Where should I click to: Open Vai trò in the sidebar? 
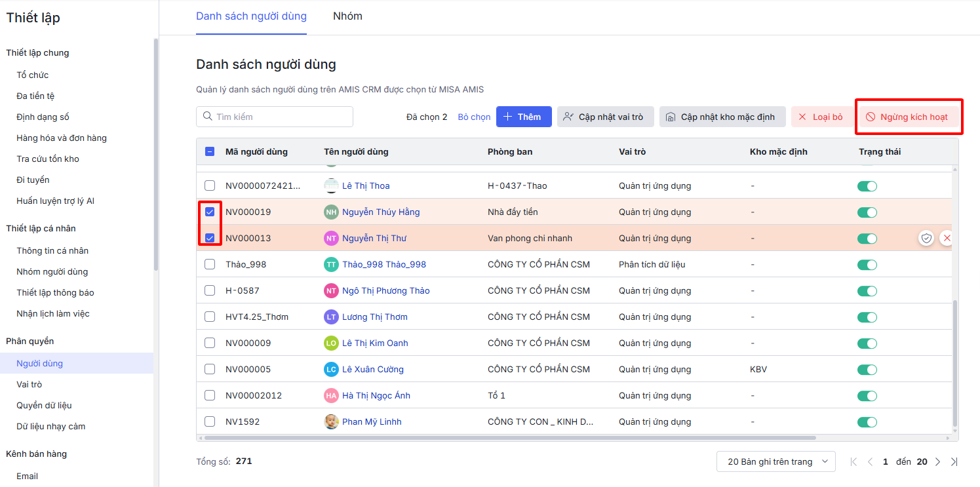click(29, 384)
